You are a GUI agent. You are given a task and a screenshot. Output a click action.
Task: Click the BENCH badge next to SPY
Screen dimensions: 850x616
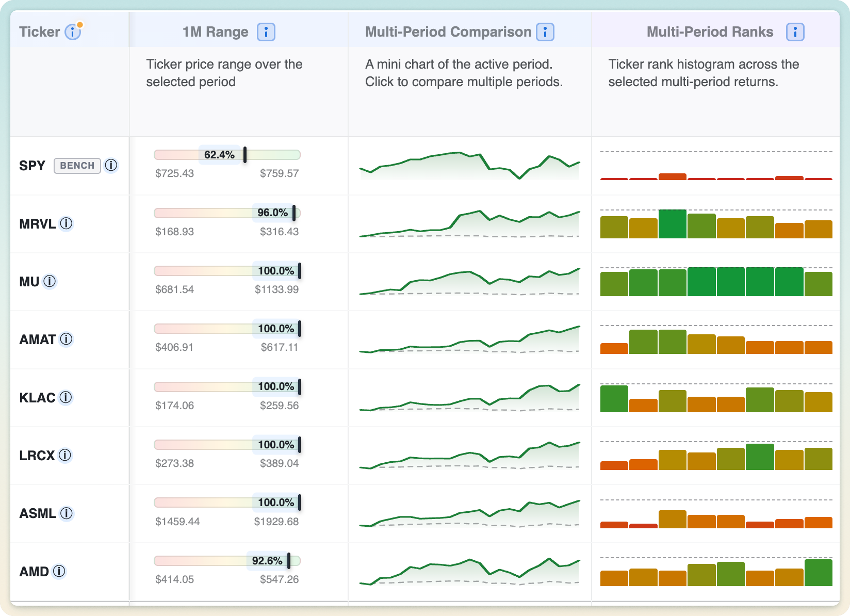[77, 166]
